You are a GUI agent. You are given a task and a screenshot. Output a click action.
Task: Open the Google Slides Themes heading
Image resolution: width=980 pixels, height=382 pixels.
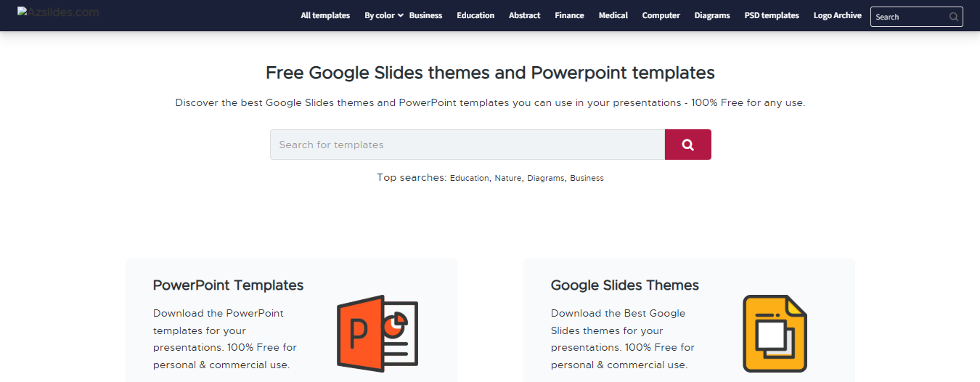(x=625, y=285)
